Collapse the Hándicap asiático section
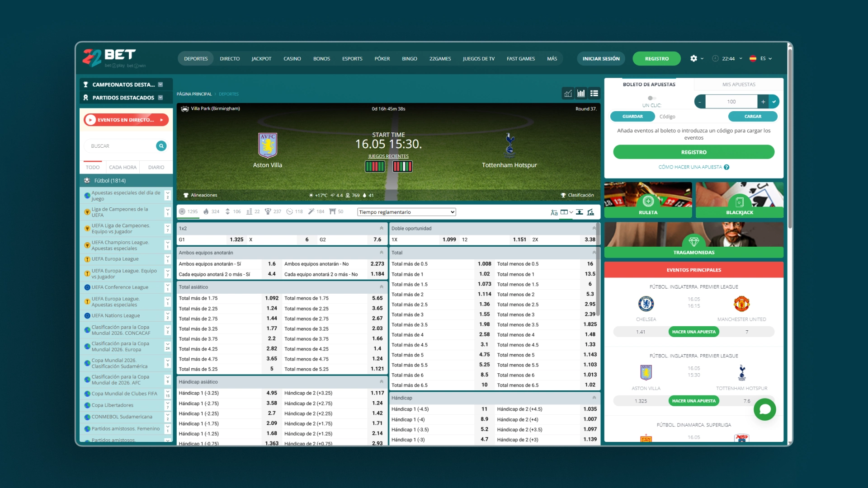The width and height of the screenshot is (868, 488). click(382, 382)
